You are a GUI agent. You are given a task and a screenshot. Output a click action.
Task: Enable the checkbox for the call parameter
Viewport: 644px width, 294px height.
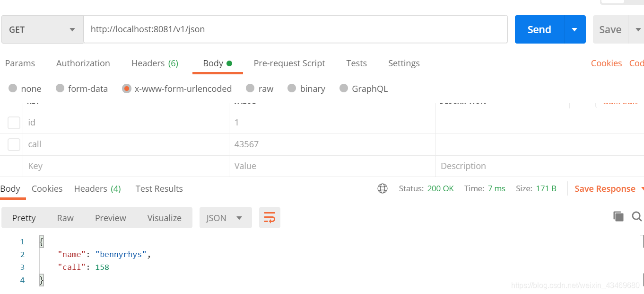14,144
